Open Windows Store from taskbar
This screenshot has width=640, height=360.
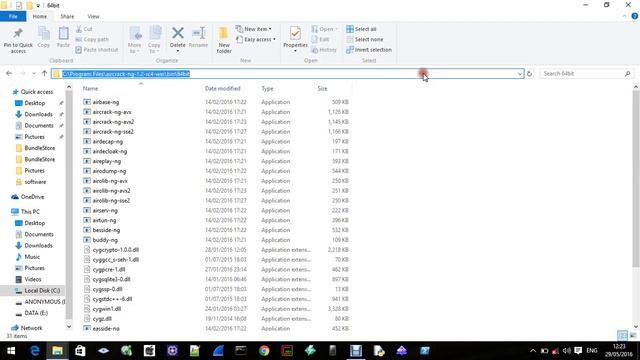[80, 351]
